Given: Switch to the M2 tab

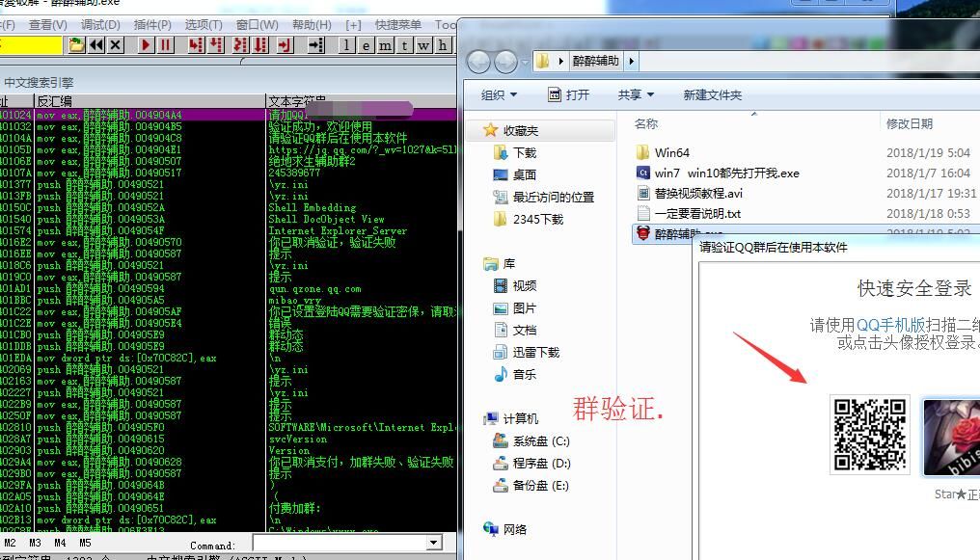Looking at the screenshot, I should 10,544.
